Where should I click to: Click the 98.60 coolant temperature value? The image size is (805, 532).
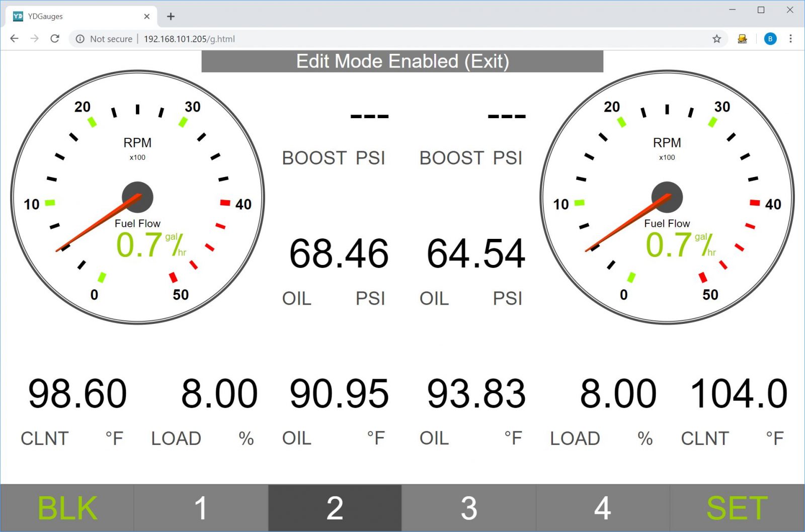click(x=77, y=394)
